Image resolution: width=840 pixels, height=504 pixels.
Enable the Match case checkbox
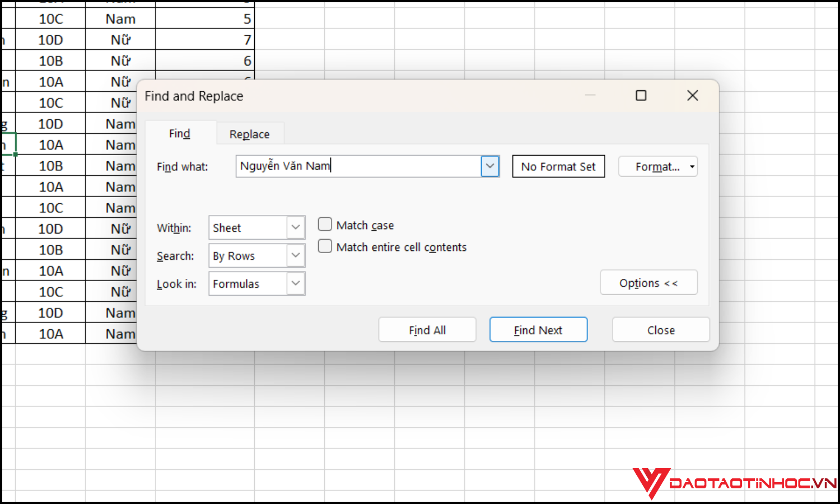click(325, 225)
